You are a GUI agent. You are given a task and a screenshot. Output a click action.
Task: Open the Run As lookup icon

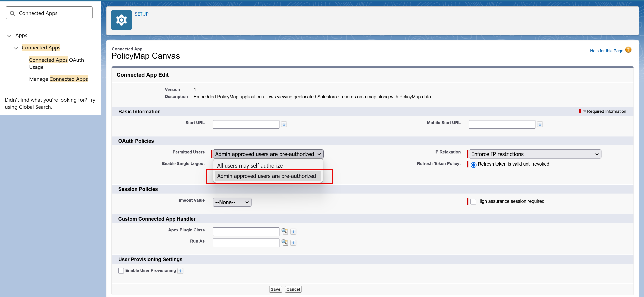pos(285,242)
